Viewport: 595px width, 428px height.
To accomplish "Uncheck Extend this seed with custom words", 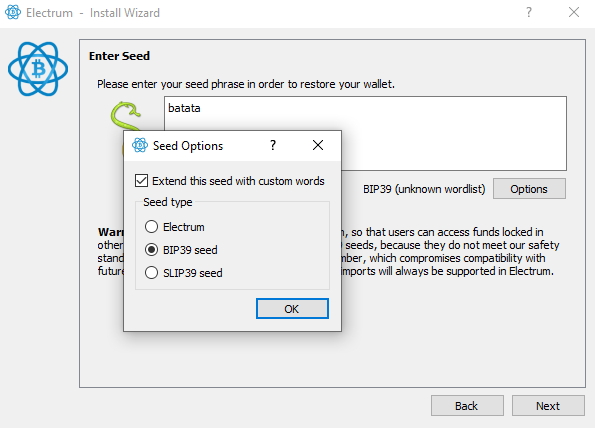I will click(142, 181).
